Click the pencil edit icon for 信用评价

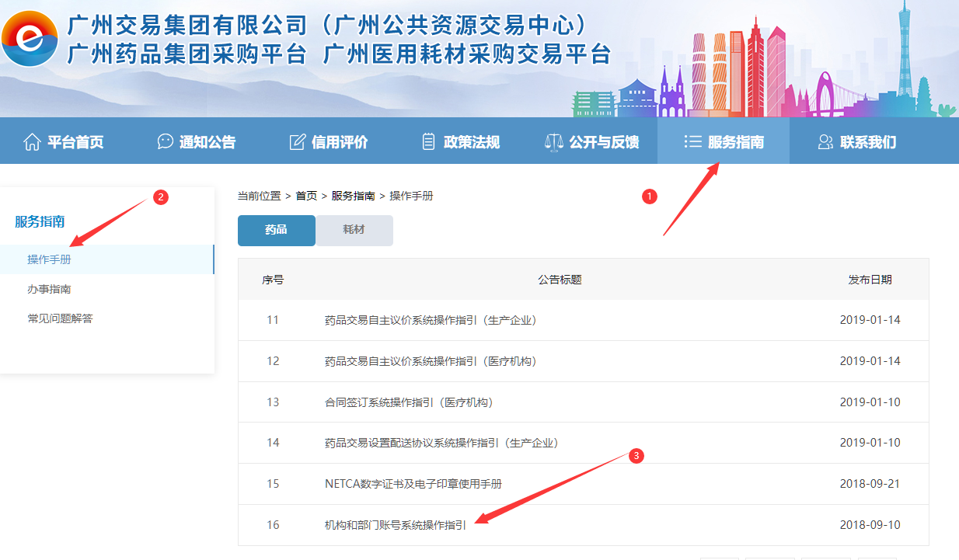(297, 142)
